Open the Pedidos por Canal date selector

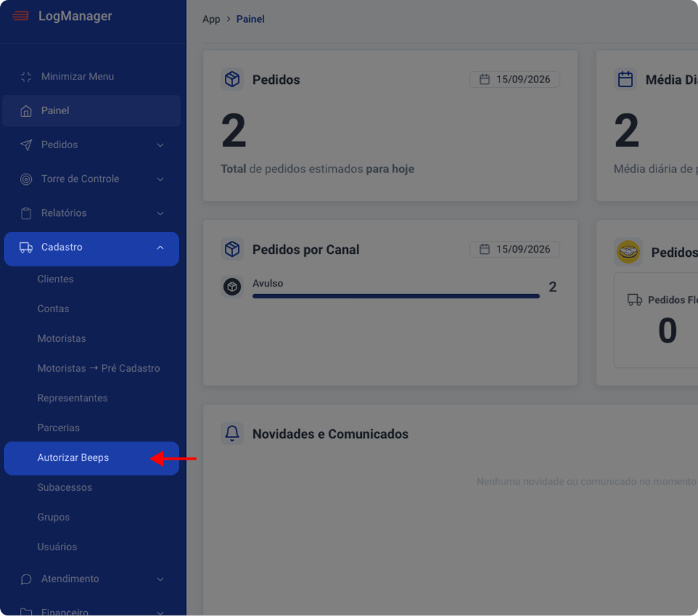(515, 249)
